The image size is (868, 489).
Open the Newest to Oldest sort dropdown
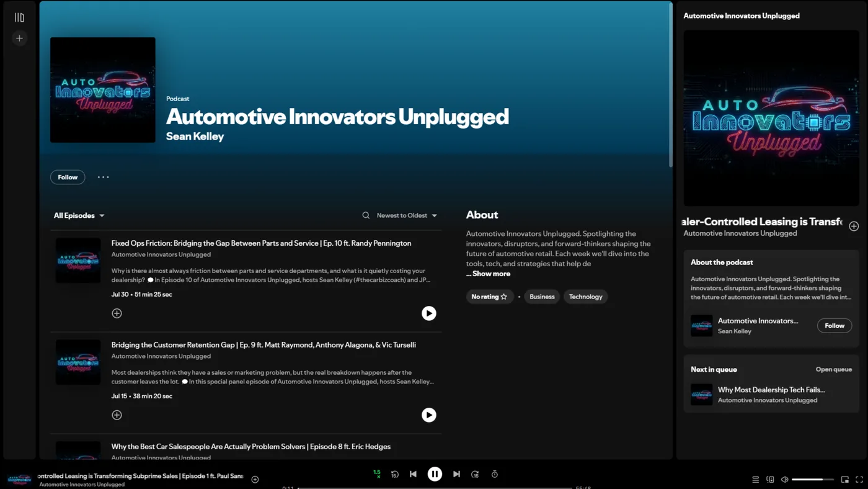(x=407, y=215)
